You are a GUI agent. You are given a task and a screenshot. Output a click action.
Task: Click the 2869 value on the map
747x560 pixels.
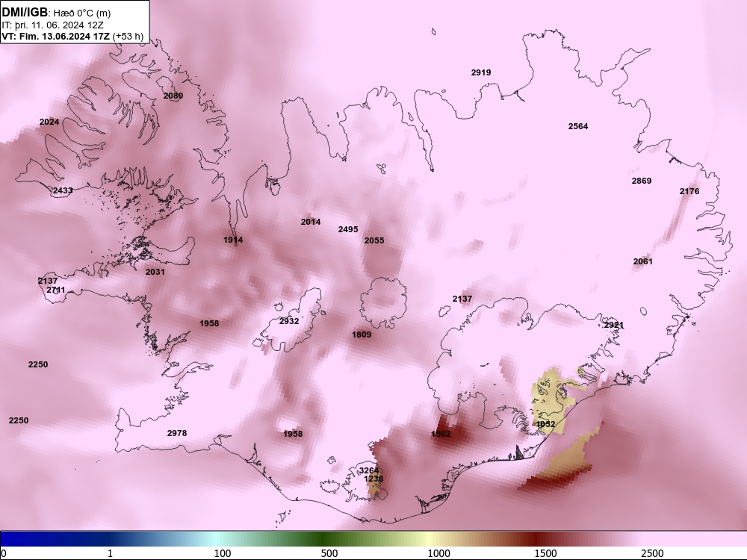641,181
